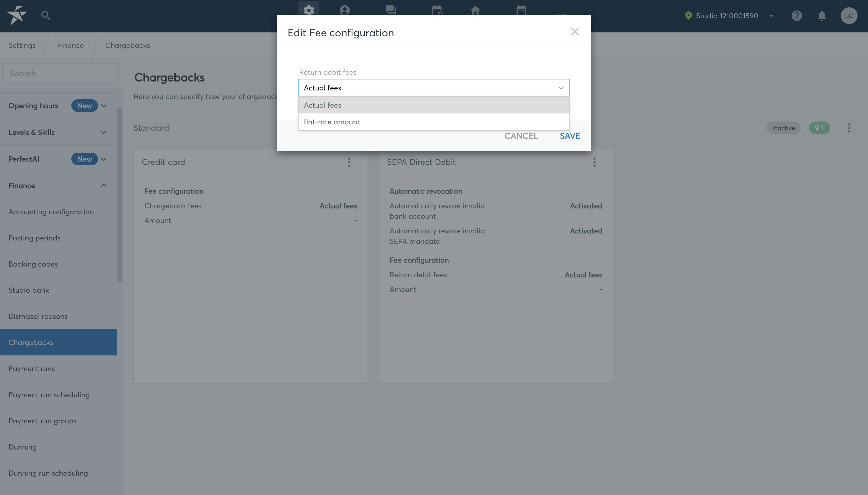Open Dunning in sidebar
This screenshot has width=868, height=495.
(59, 447)
